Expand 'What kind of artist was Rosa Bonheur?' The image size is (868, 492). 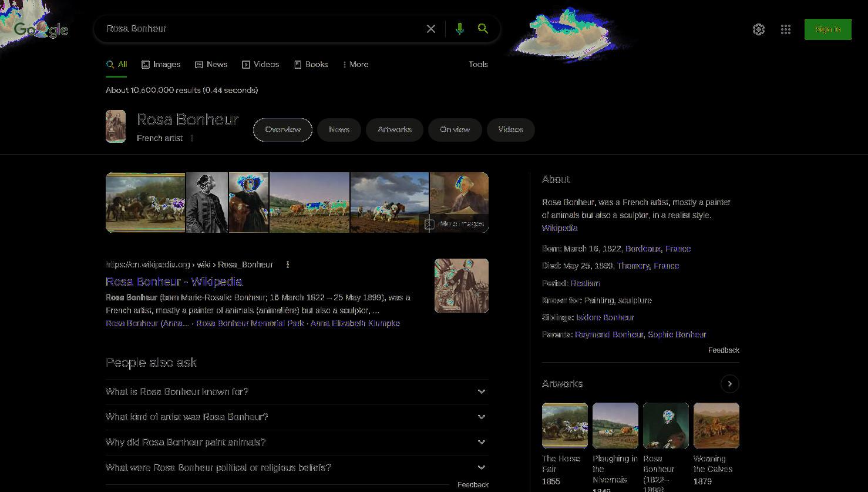[x=297, y=417]
